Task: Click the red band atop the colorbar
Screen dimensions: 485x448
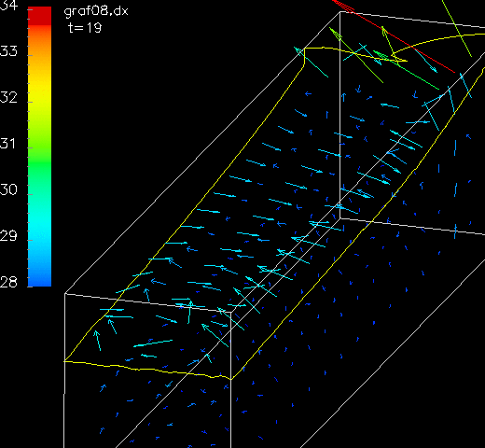Action: pos(39,16)
